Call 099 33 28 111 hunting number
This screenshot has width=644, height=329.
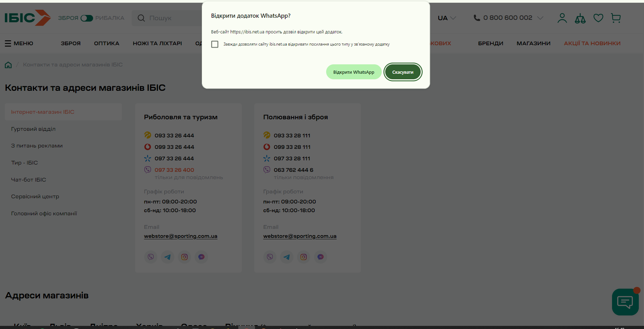click(x=292, y=147)
